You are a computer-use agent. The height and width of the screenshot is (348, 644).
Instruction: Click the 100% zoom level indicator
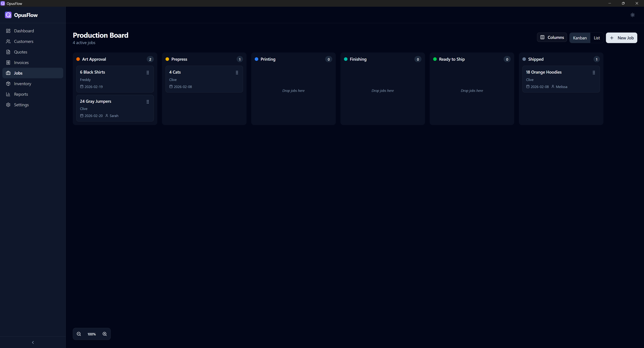pos(92,334)
